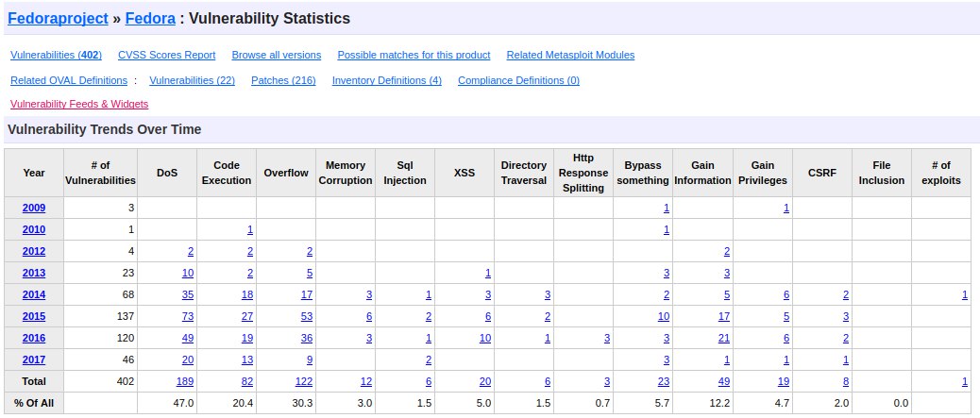Open 2015 DoS count 73
Viewport: 980px width, 418px height.
pyautogui.click(x=188, y=316)
